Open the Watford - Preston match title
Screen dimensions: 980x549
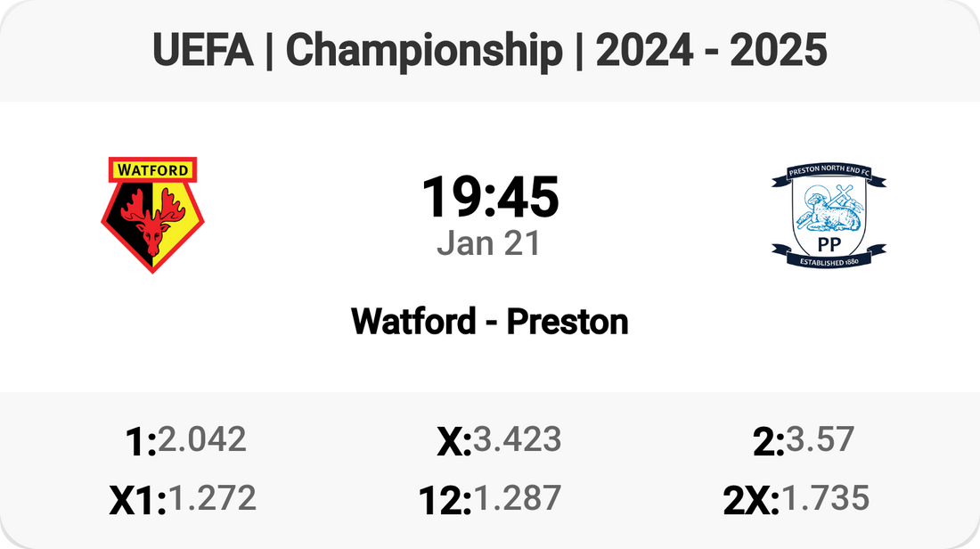[x=490, y=321]
